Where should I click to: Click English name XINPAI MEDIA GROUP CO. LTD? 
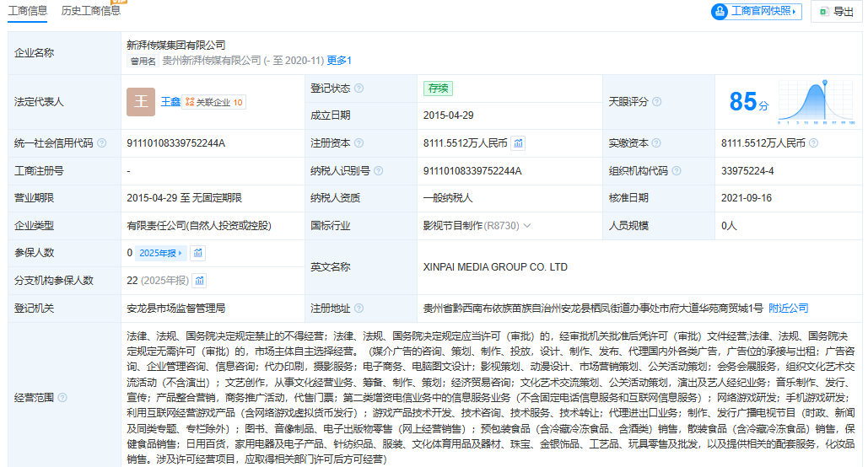(x=495, y=267)
